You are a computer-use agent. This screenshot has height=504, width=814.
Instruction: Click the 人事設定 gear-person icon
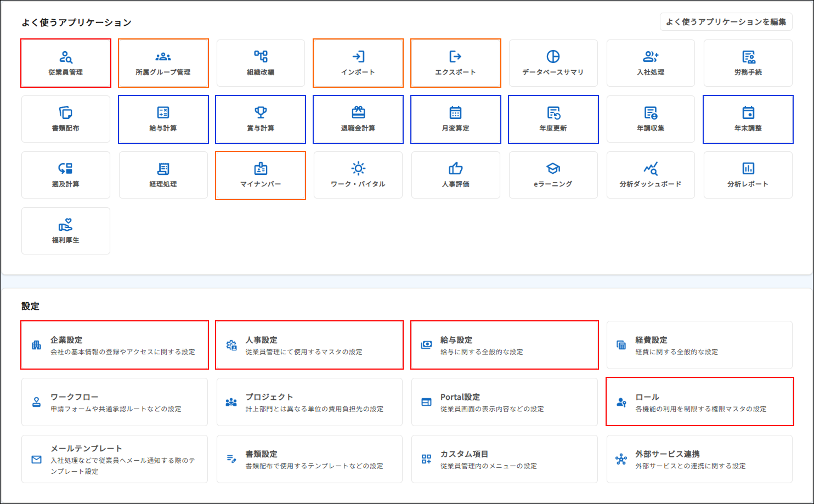pyautogui.click(x=231, y=345)
